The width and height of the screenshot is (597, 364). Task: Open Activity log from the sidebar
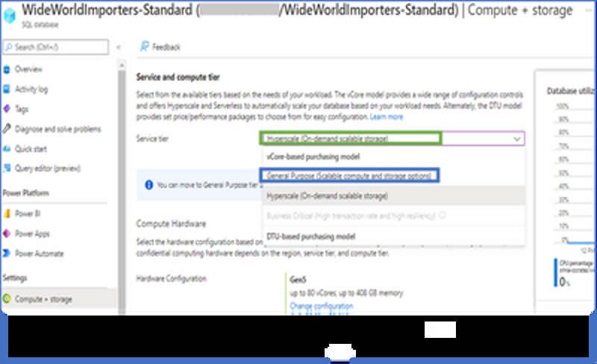point(31,89)
